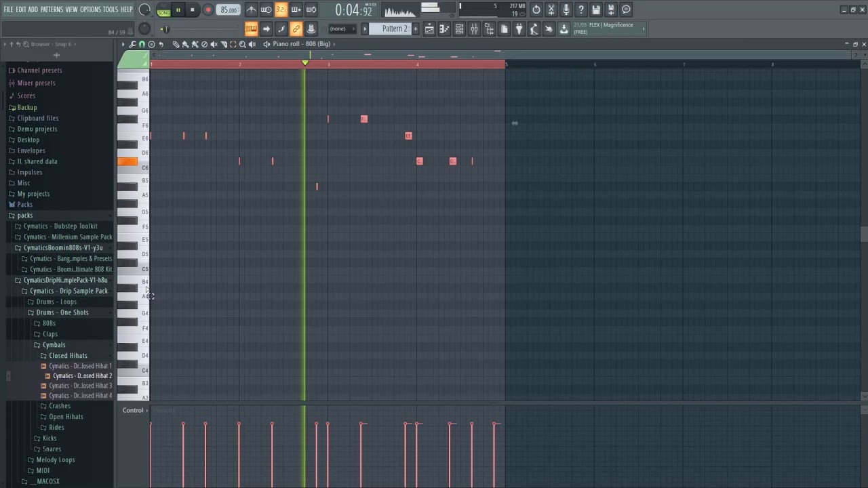
Task: Save project with the floppy disk icon
Action: click(596, 9)
